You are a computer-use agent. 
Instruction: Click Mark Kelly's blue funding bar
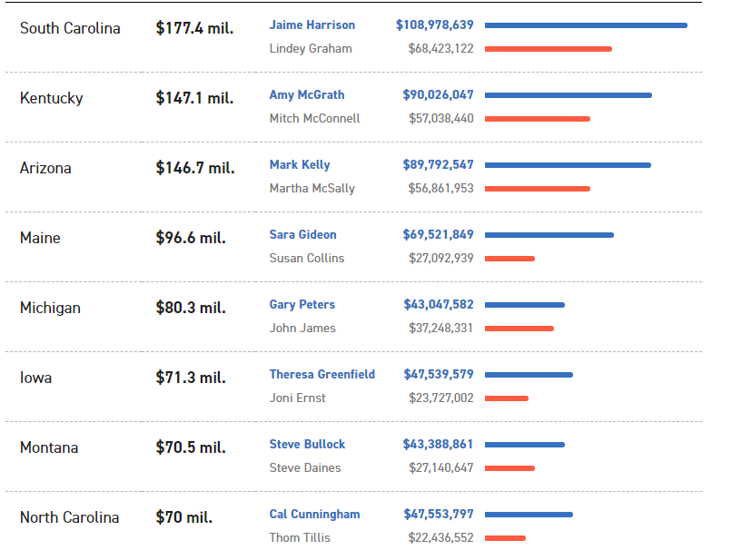pos(568,165)
